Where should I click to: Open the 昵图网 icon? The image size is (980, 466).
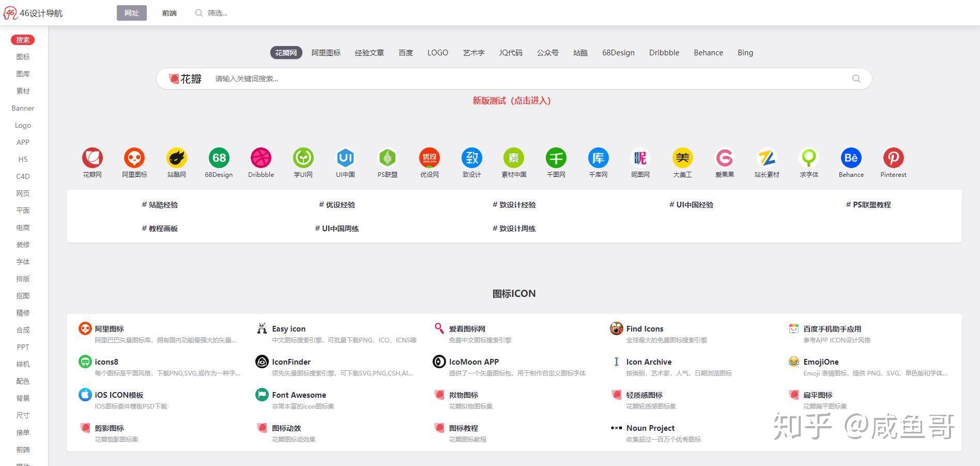[x=640, y=158]
